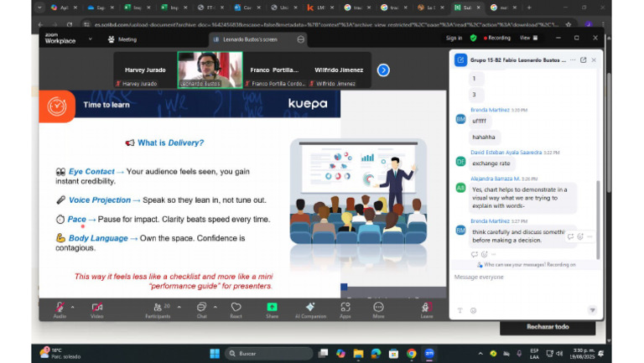Click Brenda Martinez name at 3:20 PM
The width and height of the screenshot is (644, 363).
490,110
